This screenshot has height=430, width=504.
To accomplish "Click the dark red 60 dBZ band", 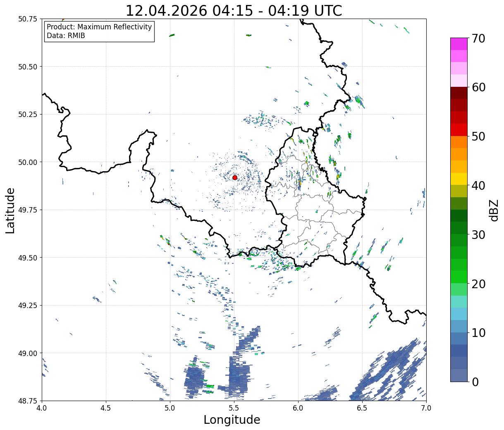I will [x=459, y=93].
